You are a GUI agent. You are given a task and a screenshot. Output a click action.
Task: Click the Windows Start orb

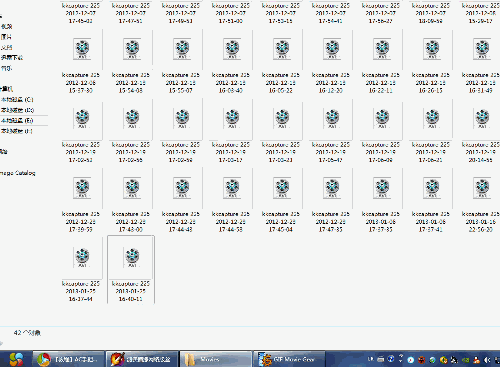(16, 359)
